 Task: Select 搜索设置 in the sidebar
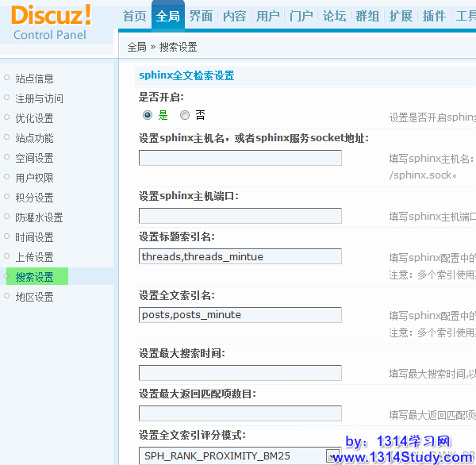(x=35, y=277)
